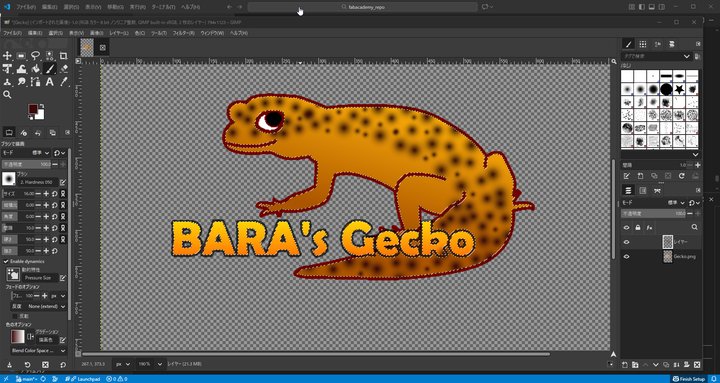Image resolution: width=720 pixels, height=383 pixels.
Task: Delete the selected layer
Action: point(697,365)
